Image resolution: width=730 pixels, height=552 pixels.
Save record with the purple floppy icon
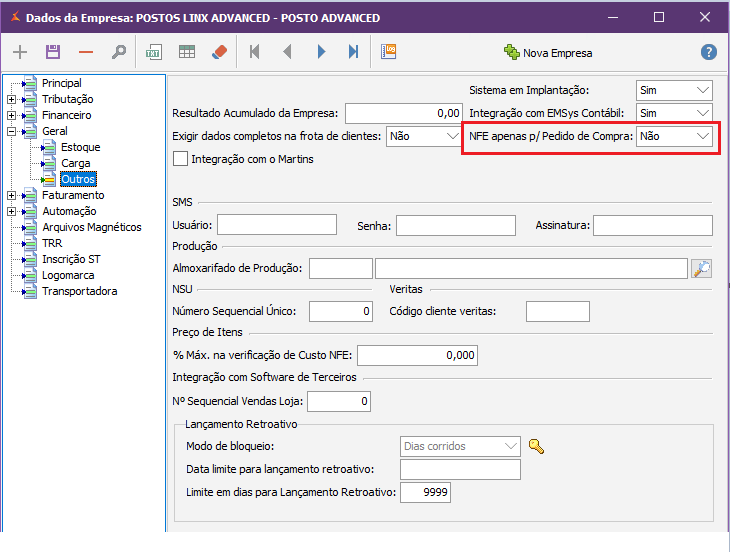tap(53, 52)
